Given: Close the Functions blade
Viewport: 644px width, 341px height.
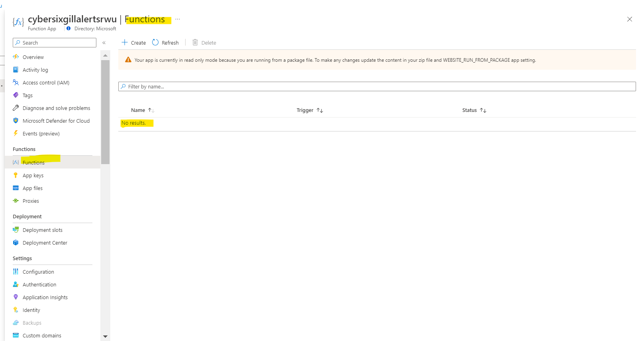Looking at the screenshot, I should (x=630, y=19).
